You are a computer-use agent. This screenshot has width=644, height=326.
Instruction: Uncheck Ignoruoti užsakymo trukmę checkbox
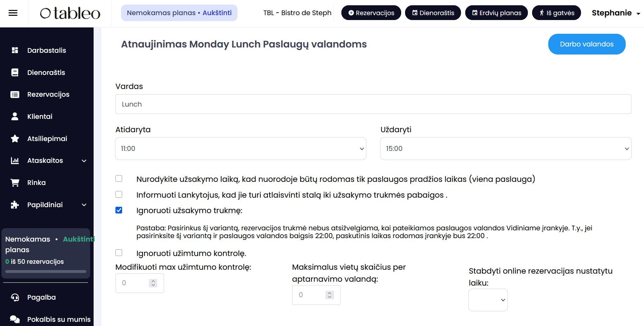[119, 210]
